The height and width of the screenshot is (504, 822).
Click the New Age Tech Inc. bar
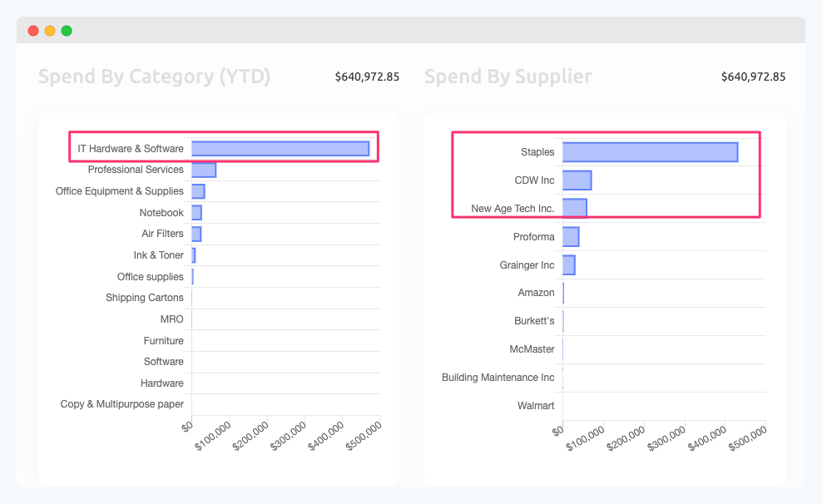(x=574, y=207)
